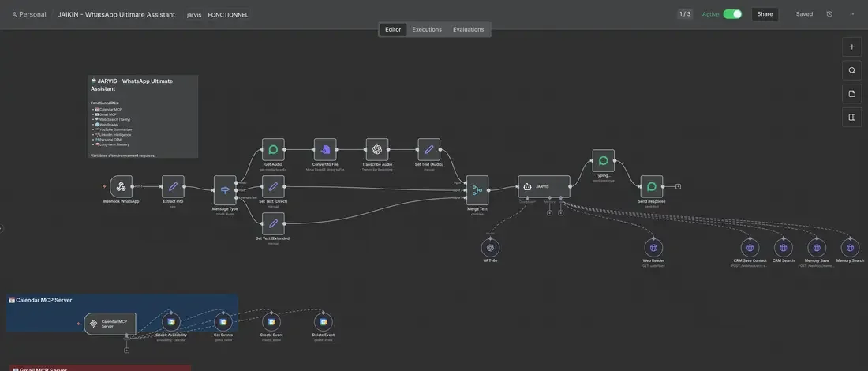Image resolution: width=868 pixels, height=371 pixels.
Task: Select the CRM Save Contact node
Action: [x=750, y=248]
